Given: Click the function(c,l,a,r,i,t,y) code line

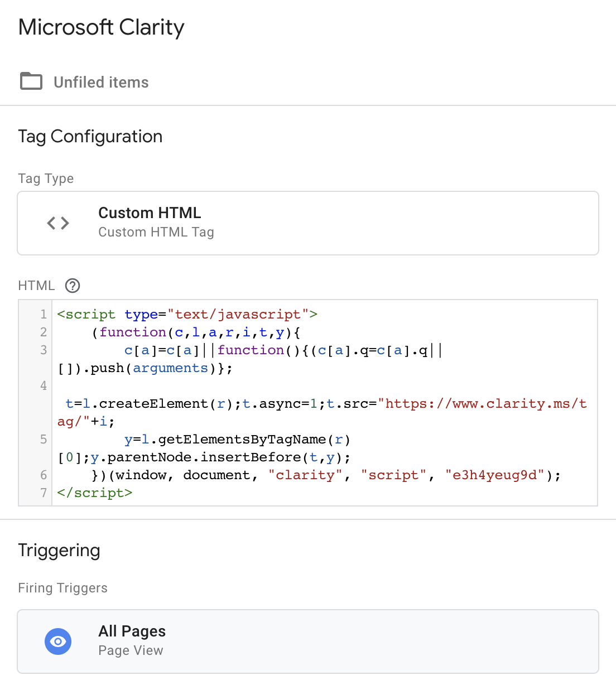Looking at the screenshot, I should pyautogui.click(x=196, y=332).
